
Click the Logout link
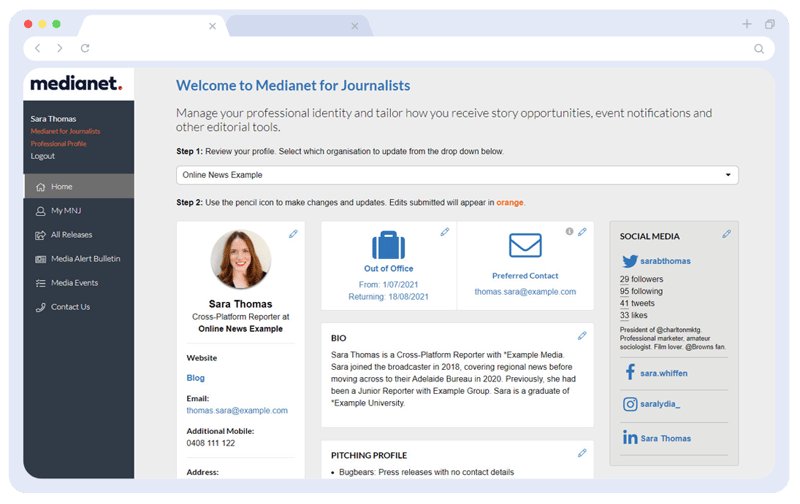[x=42, y=156]
